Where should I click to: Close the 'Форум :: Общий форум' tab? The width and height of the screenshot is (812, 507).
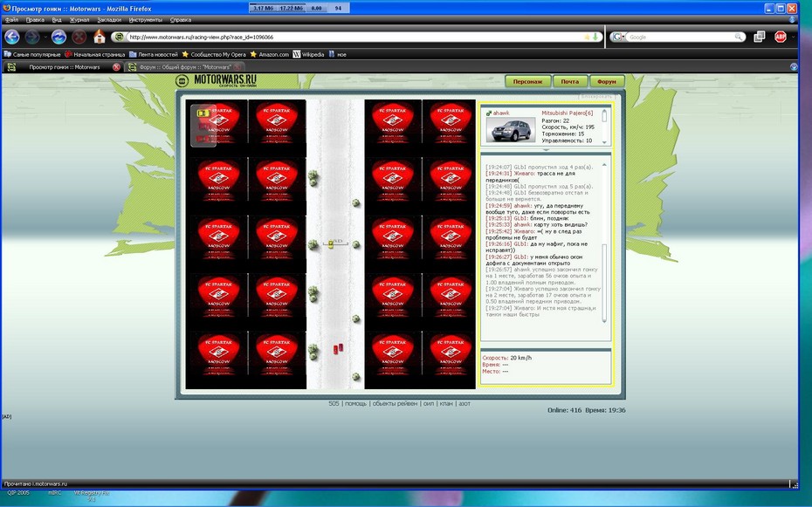(237, 67)
